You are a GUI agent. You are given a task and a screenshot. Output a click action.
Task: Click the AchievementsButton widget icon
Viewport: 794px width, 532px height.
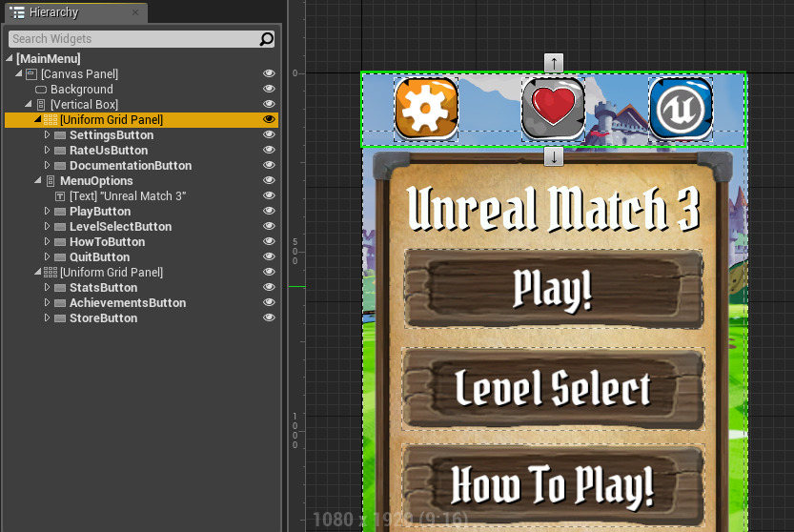[x=60, y=303]
